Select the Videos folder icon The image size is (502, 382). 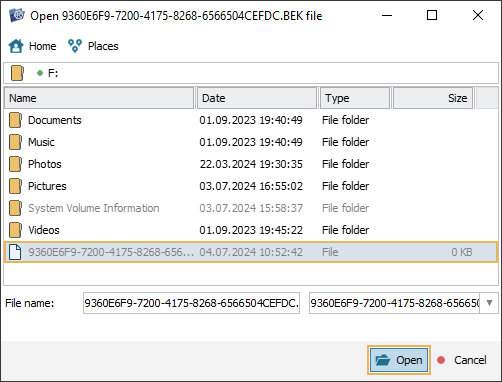(16, 230)
